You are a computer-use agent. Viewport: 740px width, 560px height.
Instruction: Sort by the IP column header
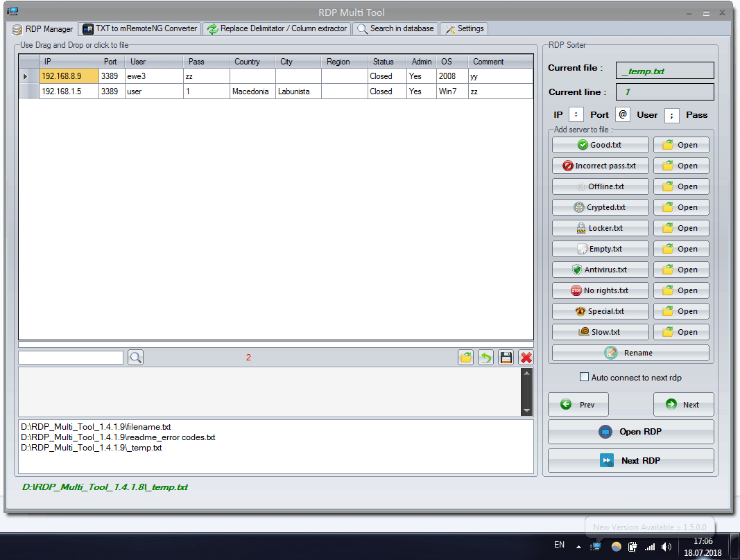[x=69, y=62]
